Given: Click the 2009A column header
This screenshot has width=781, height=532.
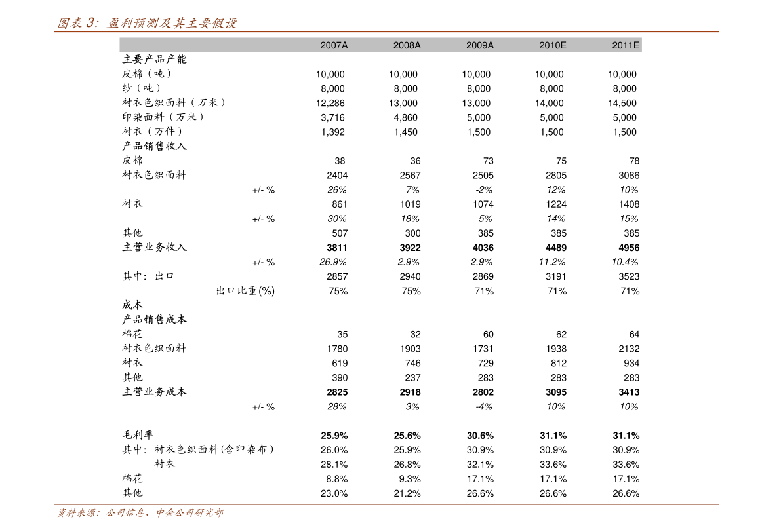Looking at the screenshot, I should coord(479,45).
